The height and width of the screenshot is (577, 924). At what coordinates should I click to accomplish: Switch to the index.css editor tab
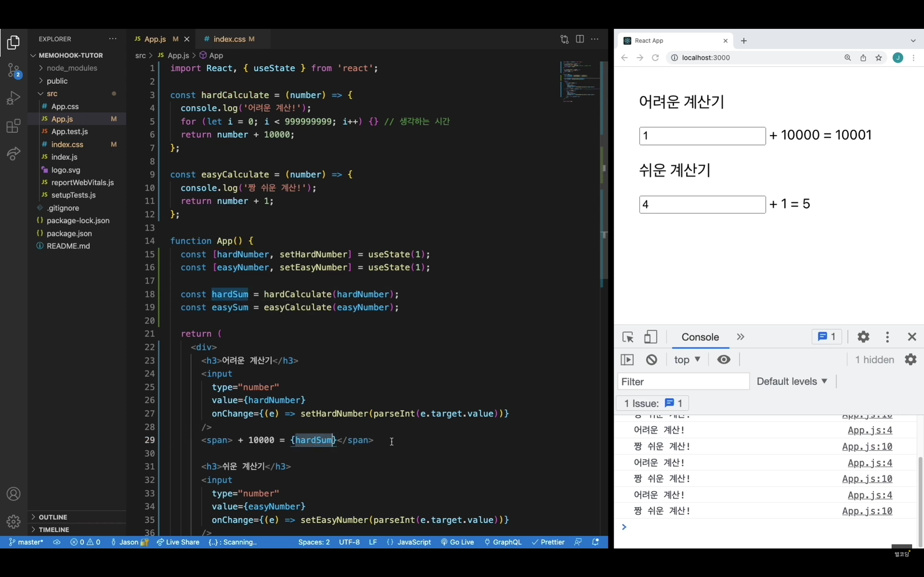[x=230, y=39]
